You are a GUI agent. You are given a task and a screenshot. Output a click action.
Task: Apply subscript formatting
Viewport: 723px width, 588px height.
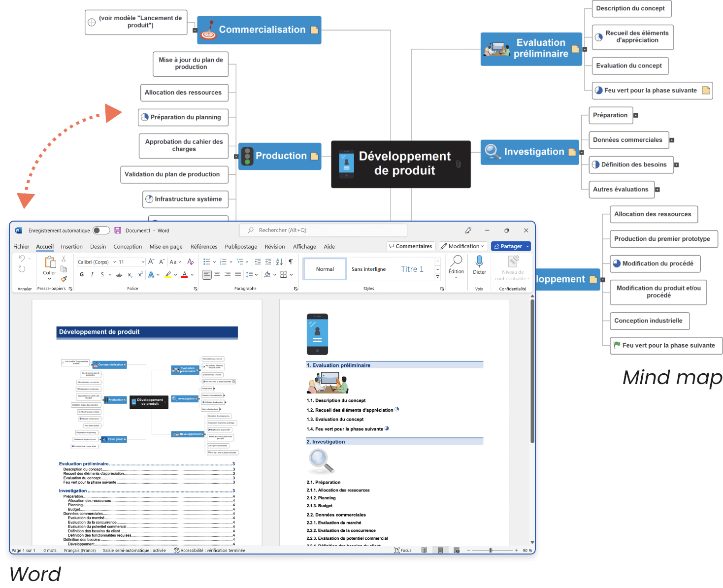tap(130, 275)
